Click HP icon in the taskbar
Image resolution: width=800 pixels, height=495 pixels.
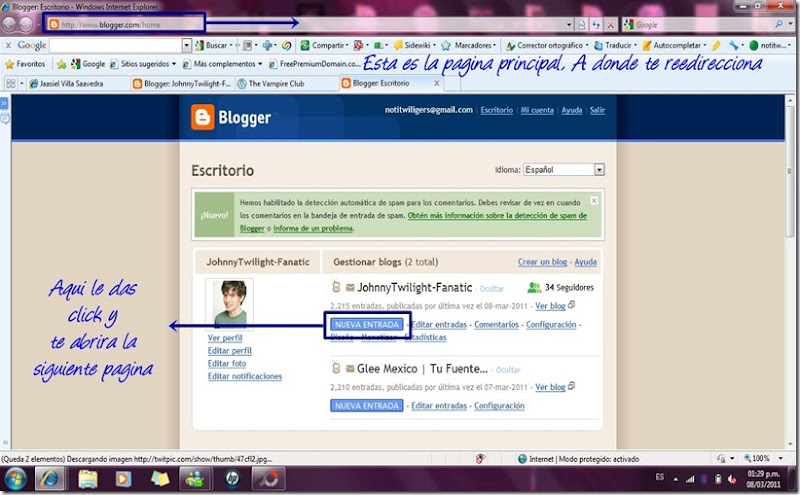232,479
